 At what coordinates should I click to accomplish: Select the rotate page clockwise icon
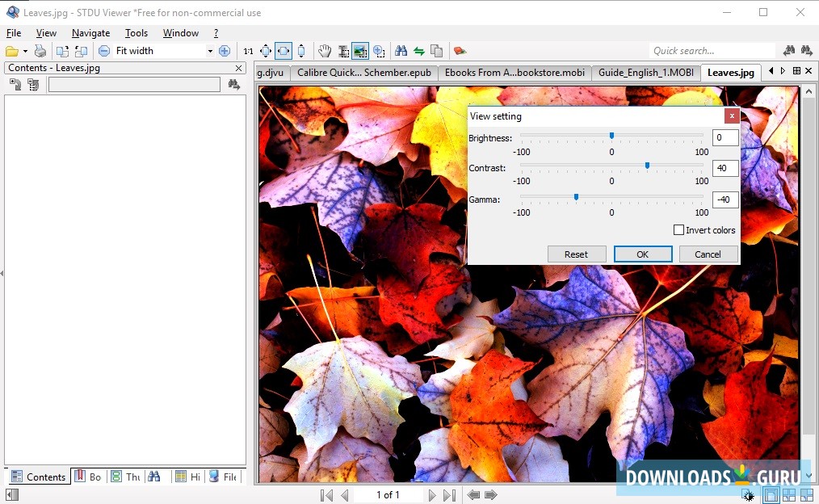tap(61, 50)
